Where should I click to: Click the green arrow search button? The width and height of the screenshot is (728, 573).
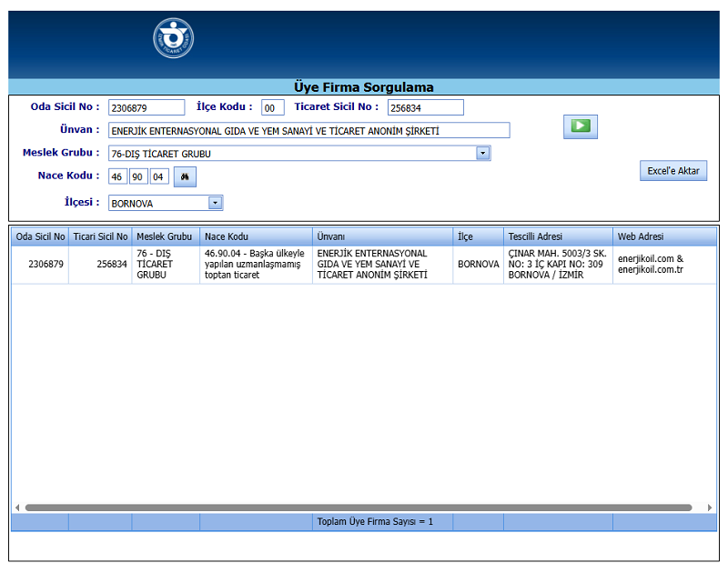(580, 126)
